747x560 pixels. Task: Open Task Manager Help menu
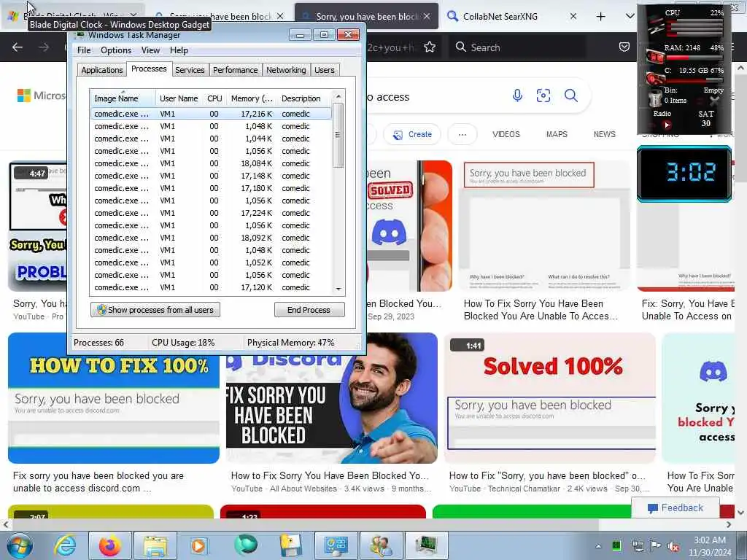coord(179,50)
